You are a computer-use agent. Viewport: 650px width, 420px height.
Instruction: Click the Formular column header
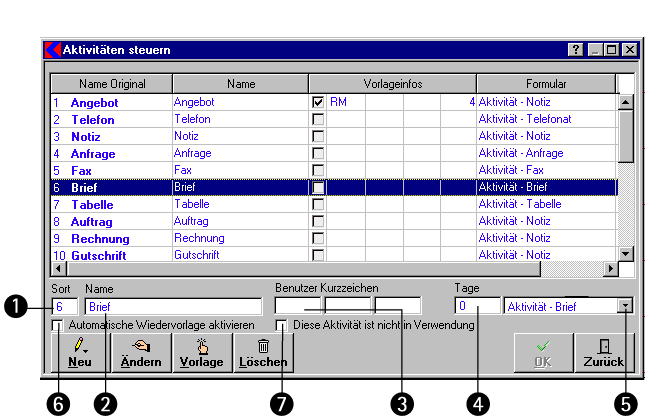(546, 84)
